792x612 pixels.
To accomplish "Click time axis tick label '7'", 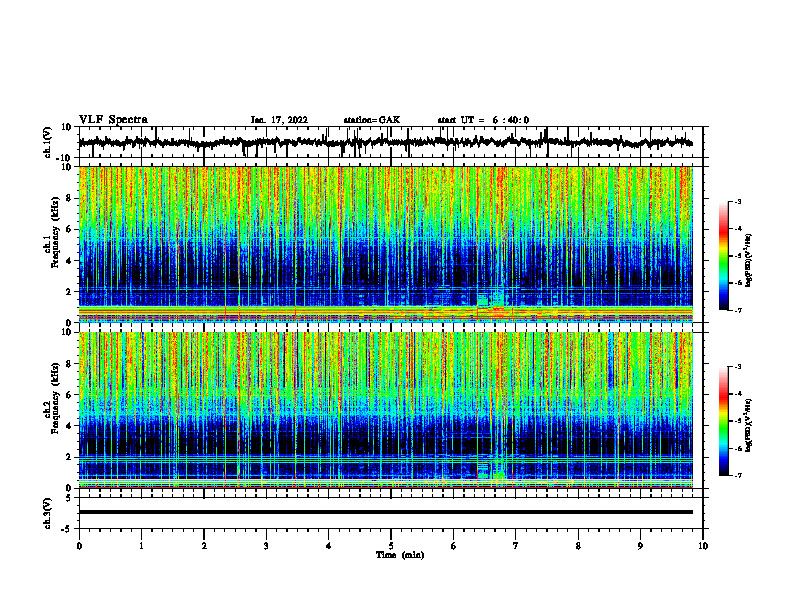I will (x=516, y=546).
